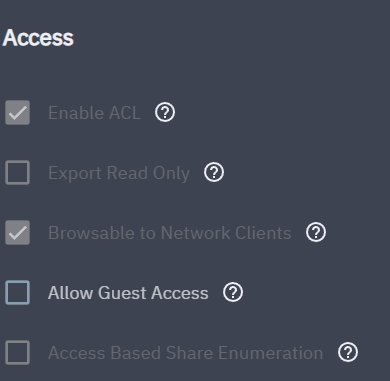The width and height of the screenshot is (390, 381).
Task: Click Access Based Share Enumeration label
Action: 185,353
